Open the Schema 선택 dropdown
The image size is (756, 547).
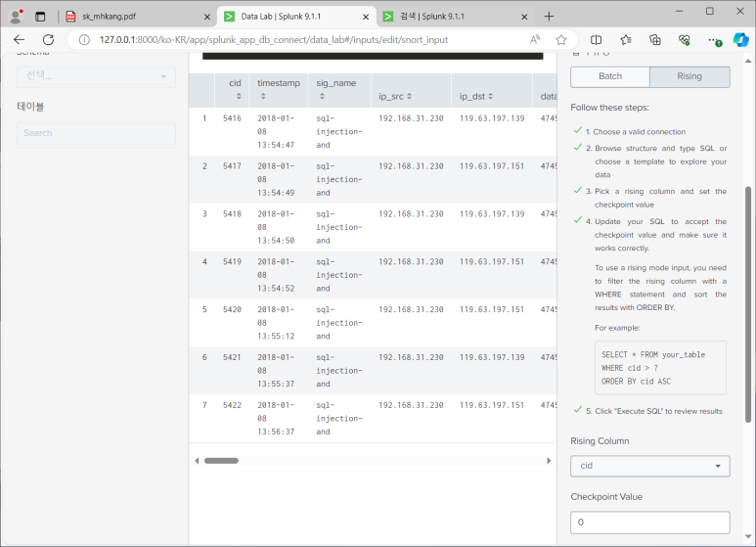coord(96,76)
